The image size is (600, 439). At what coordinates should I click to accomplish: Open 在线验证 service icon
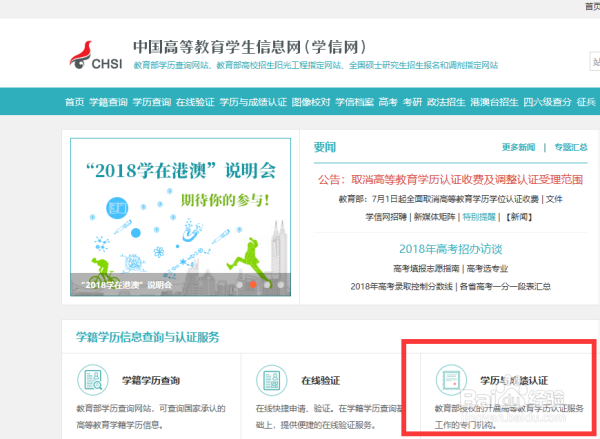272,380
